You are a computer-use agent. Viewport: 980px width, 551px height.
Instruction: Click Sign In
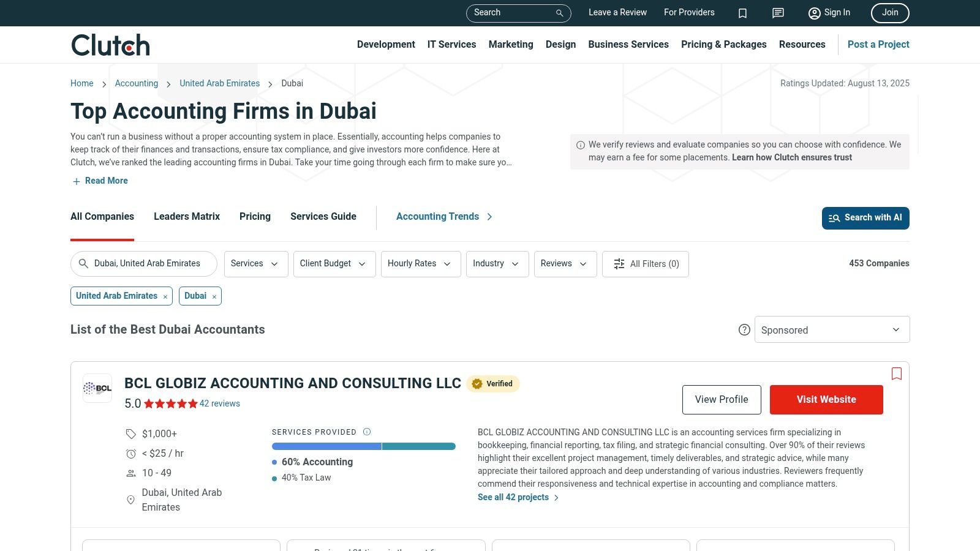(829, 13)
